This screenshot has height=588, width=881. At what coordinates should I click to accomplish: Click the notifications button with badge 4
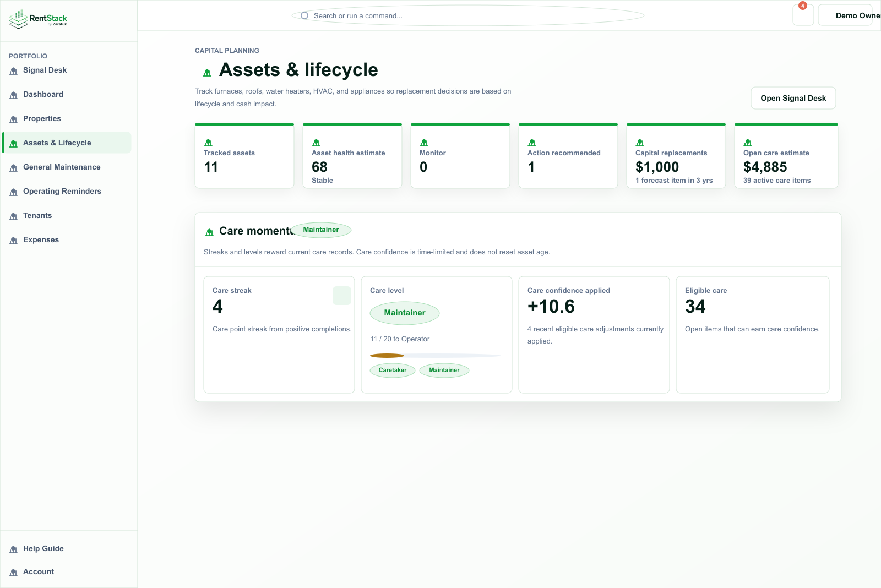pyautogui.click(x=803, y=15)
